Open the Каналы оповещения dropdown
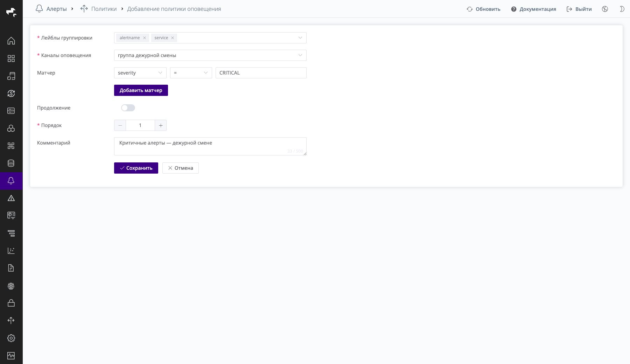The height and width of the screenshot is (364, 630). 210,55
